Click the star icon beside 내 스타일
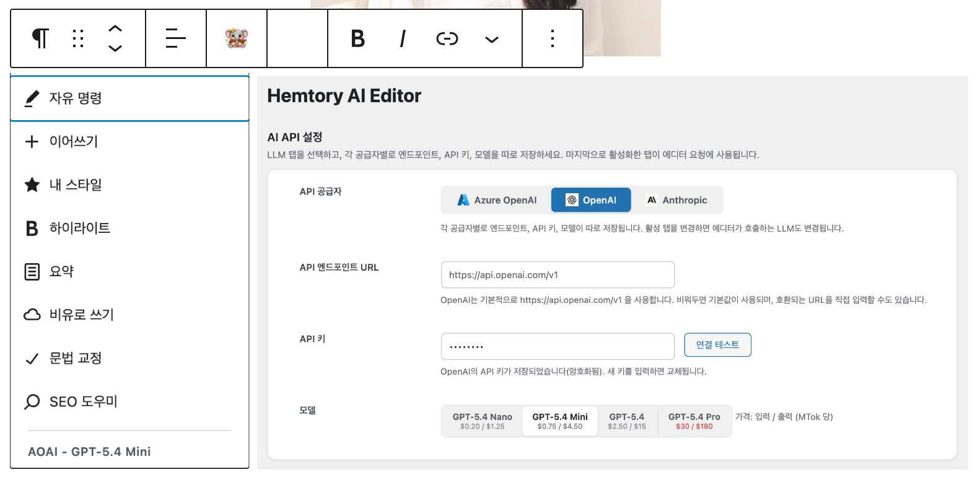Screen dimensions: 980x498 pyautogui.click(x=32, y=185)
